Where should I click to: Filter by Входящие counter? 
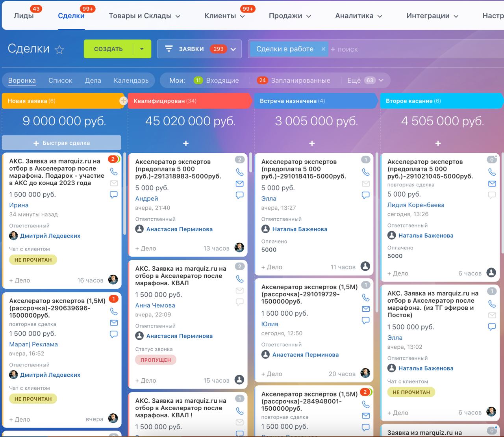click(x=216, y=80)
